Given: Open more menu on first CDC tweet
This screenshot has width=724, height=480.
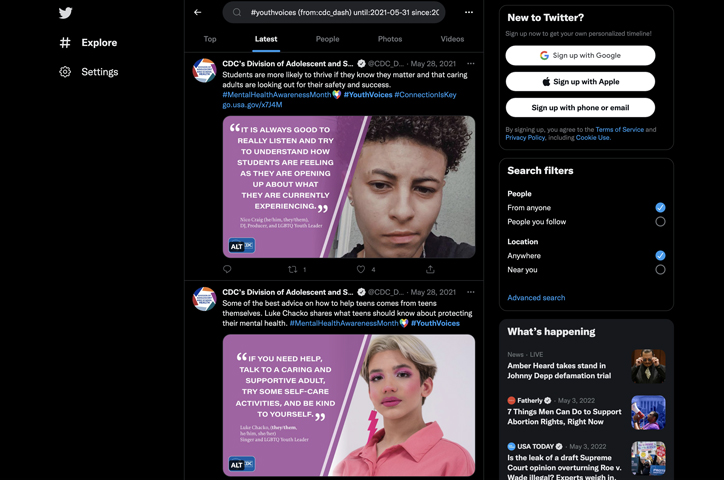Looking at the screenshot, I should [471, 64].
